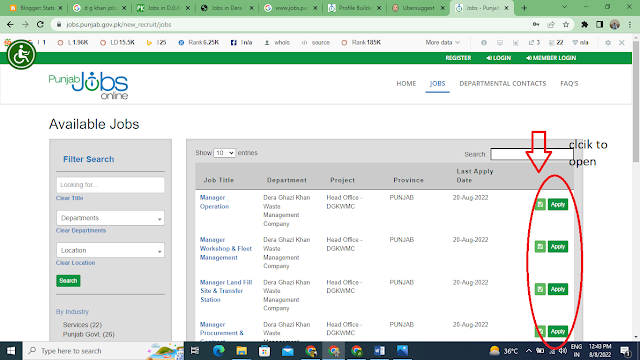Open Windows Start menu
The image size is (640, 360).
11,351
